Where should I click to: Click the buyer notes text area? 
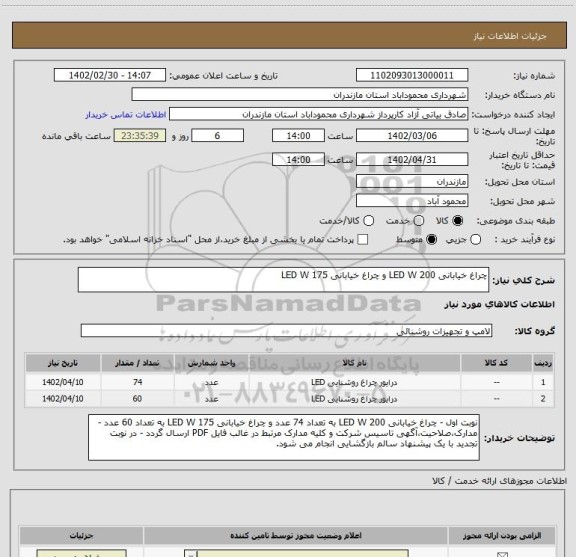pyautogui.click(x=284, y=437)
